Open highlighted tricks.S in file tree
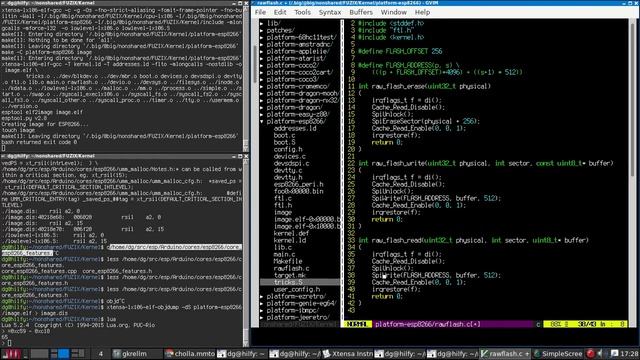This screenshot has height=360, width=640. [288, 282]
